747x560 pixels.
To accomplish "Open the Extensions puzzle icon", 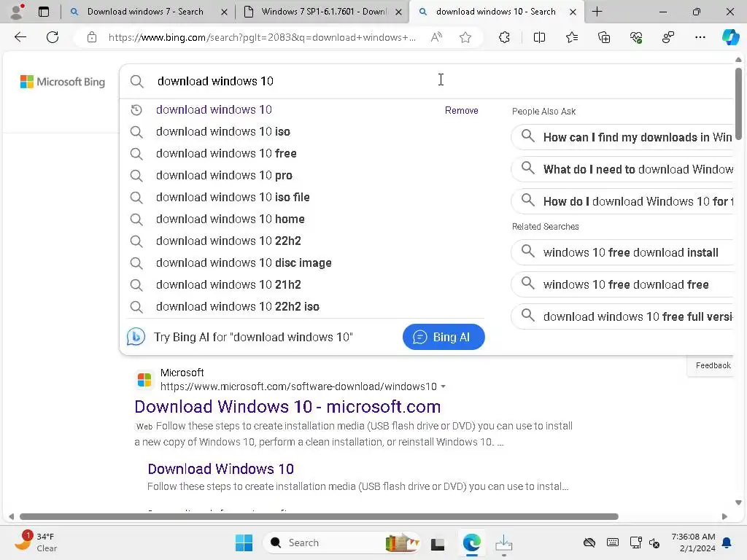I will point(504,37).
